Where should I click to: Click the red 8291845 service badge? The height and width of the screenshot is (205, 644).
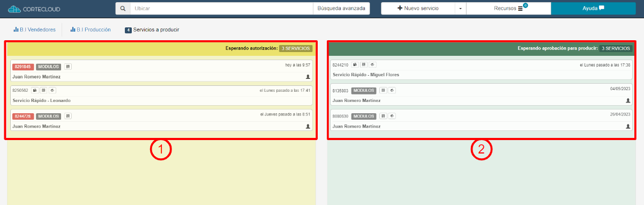(23, 67)
